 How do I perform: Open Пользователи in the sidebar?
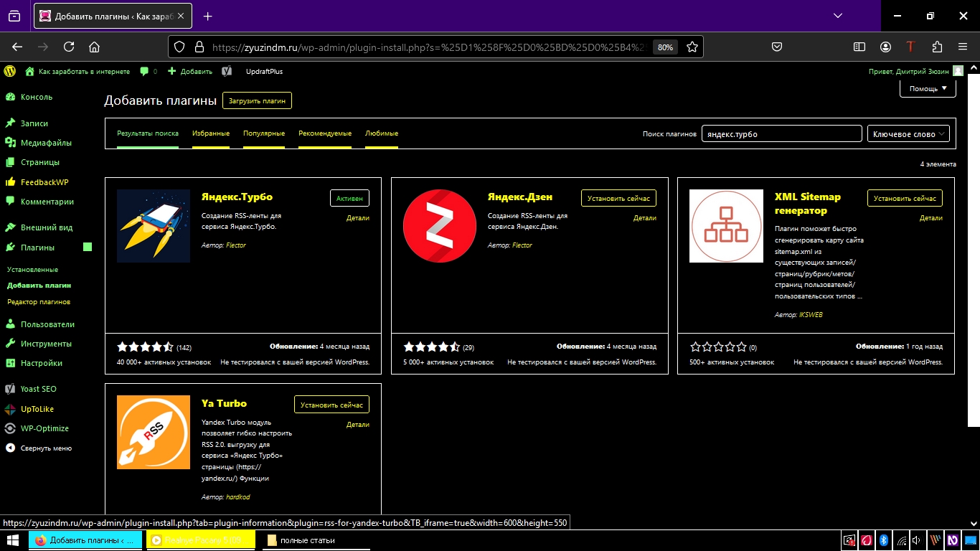click(x=47, y=324)
